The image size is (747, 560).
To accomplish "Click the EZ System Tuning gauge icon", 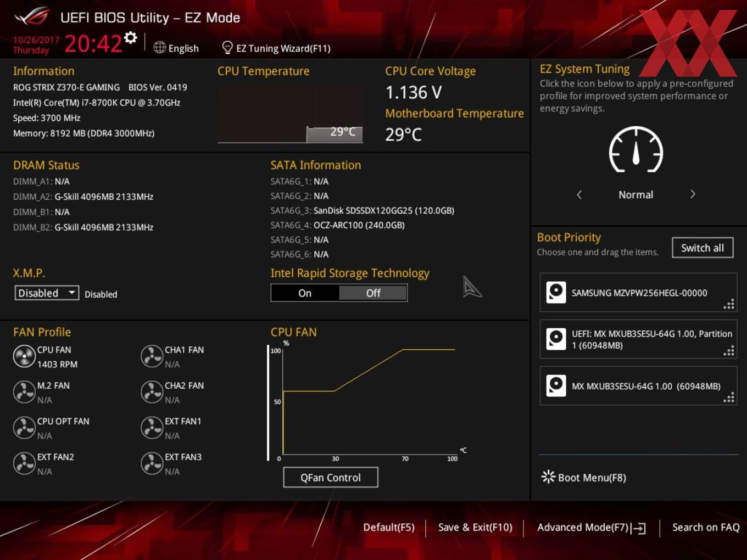I will coord(636,150).
